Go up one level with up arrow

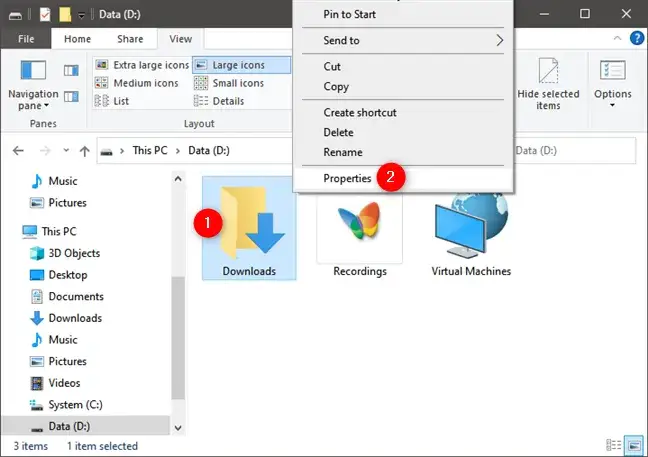click(84, 151)
